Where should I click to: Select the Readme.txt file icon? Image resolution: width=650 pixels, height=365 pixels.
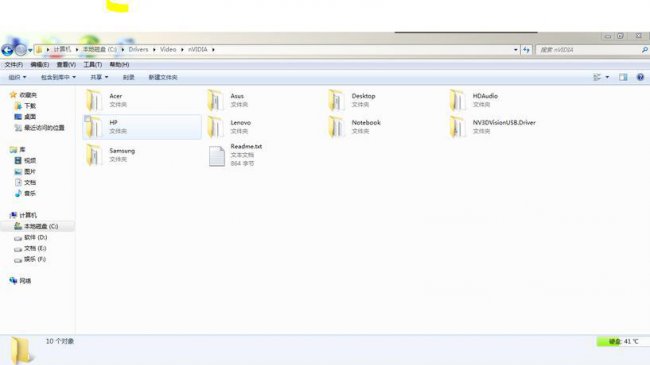tap(216, 156)
